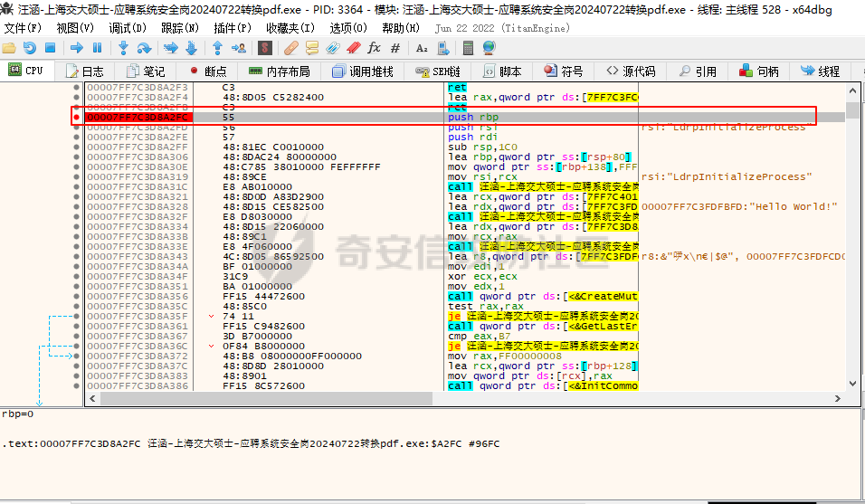This screenshot has height=504, width=865.
Task: Click the Step Over icon
Action: (144, 48)
